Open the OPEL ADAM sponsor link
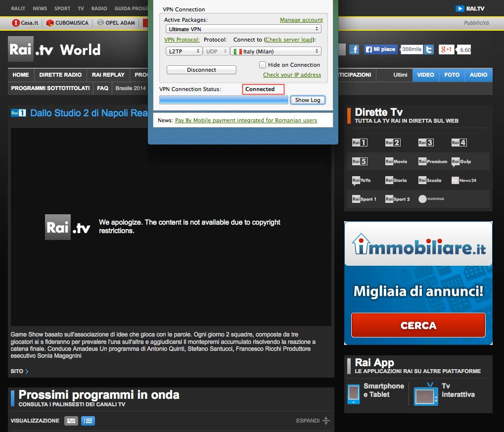Viewport: 504px width, 432px height. (116, 23)
